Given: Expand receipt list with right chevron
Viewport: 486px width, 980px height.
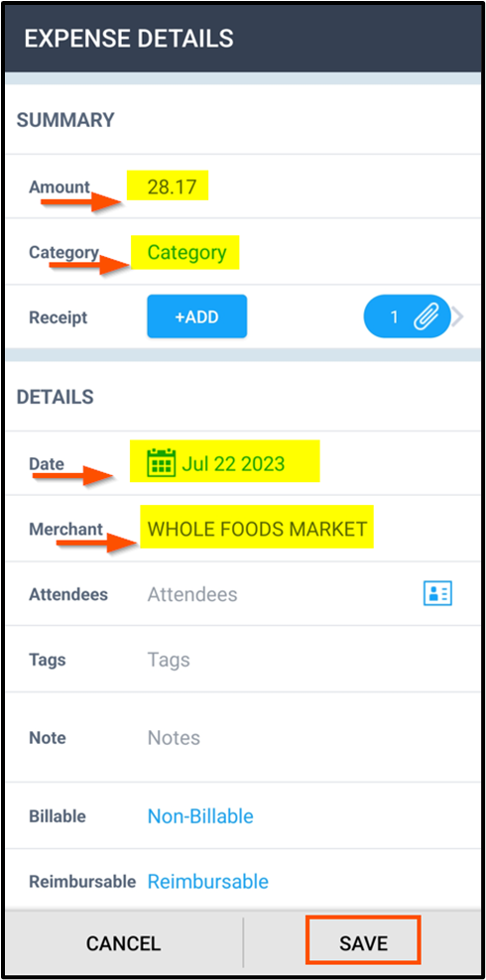Looking at the screenshot, I should [458, 317].
